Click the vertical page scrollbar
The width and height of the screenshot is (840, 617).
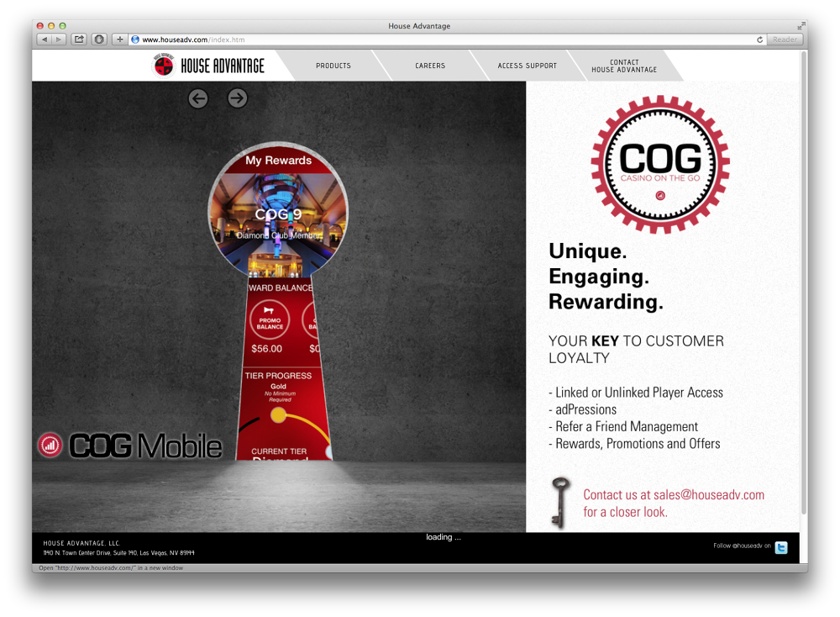coord(804,277)
